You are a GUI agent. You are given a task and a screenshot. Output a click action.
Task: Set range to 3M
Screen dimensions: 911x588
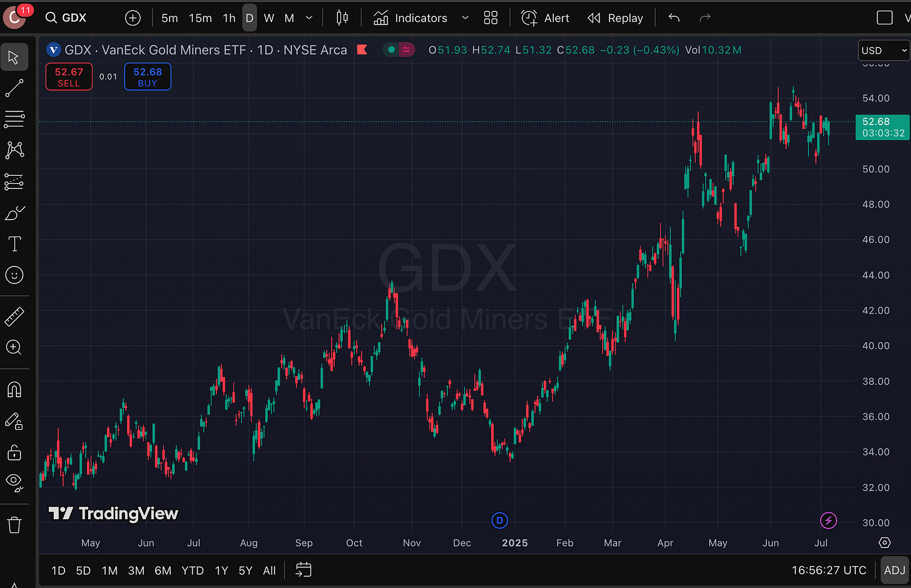click(x=136, y=570)
